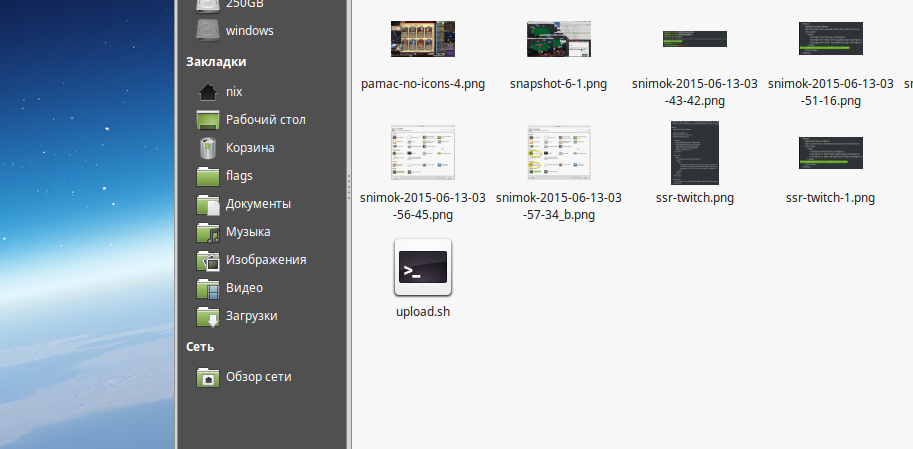Screen dimensions: 913x449
Task: Open the Корзина trash icon
Action: [x=208, y=148]
